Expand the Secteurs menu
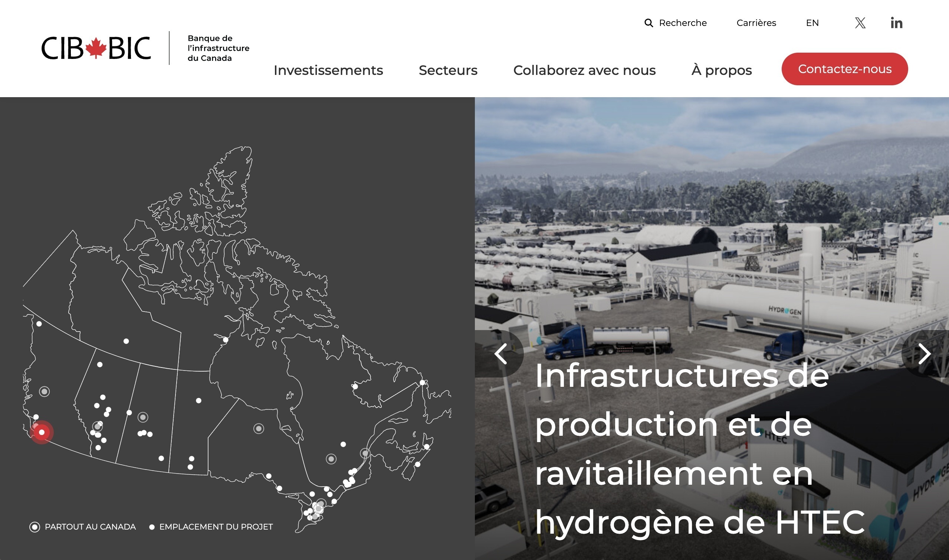 (448, 70)
